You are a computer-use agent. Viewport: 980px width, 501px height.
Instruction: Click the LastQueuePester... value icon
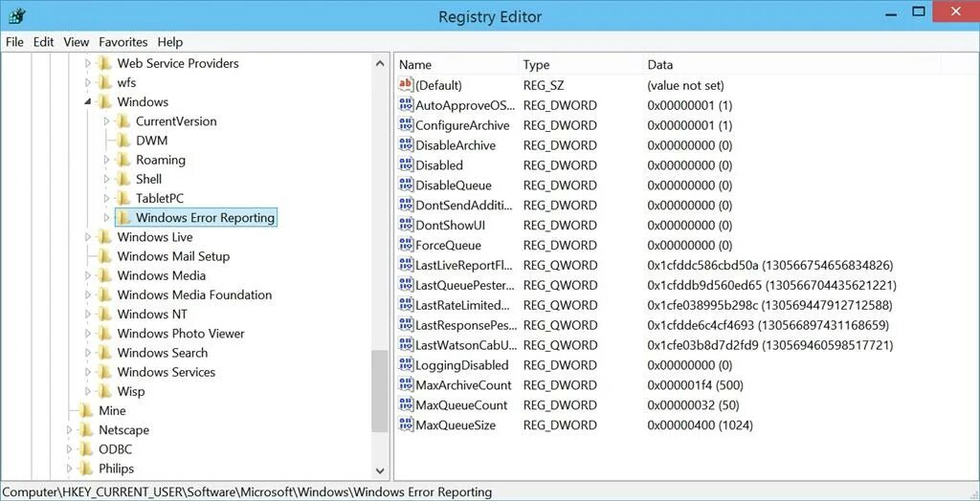[406, 285]
